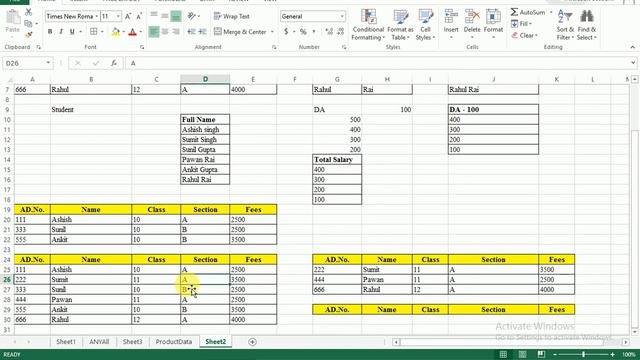Screen dimensions: 640x360
Task: Toggle Italic formatting
Action: tap(61, 31)
